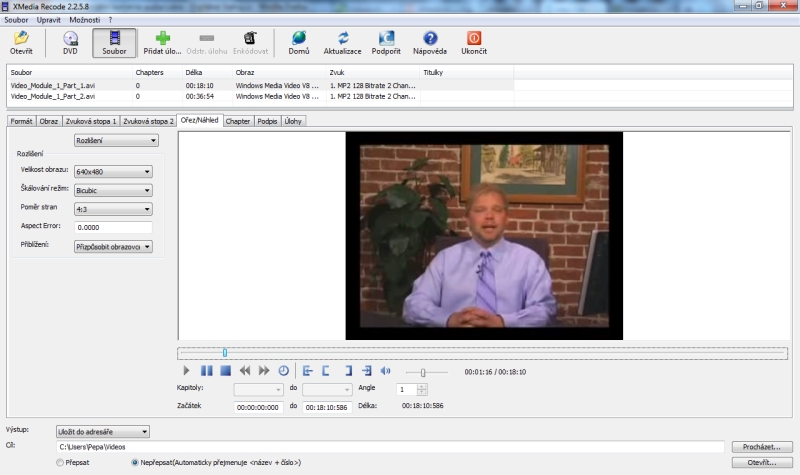Image resolution: width=800 pixels, height=475 pixels.
Task: Set the cut end bracket
Action: pyautogui.click(x=348, y=371)
